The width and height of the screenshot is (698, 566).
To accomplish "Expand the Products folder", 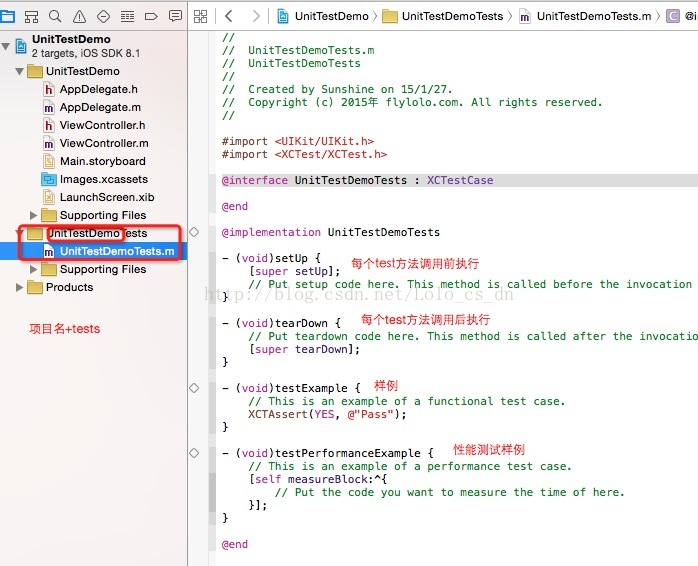I will pyautogui.click(x=21, y=287).
